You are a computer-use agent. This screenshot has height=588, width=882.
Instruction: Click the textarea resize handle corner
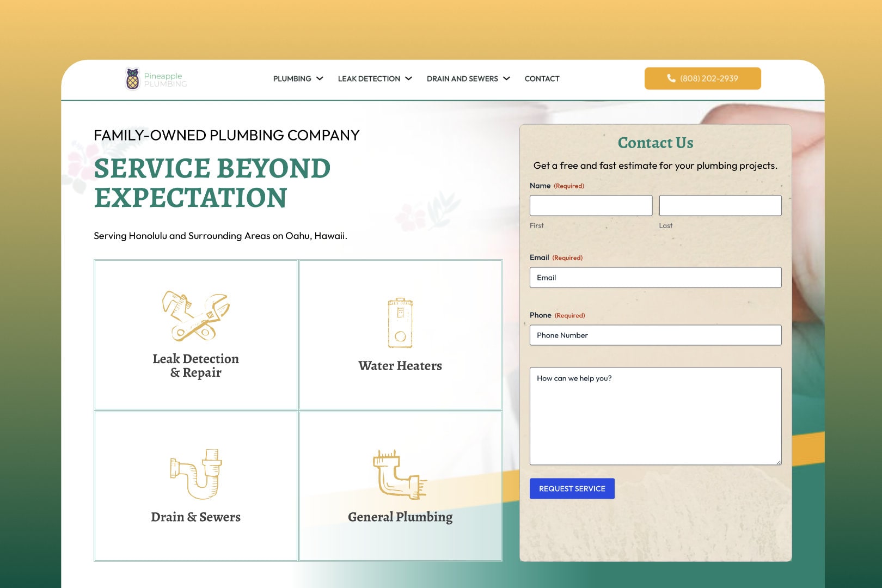(779, 462)
